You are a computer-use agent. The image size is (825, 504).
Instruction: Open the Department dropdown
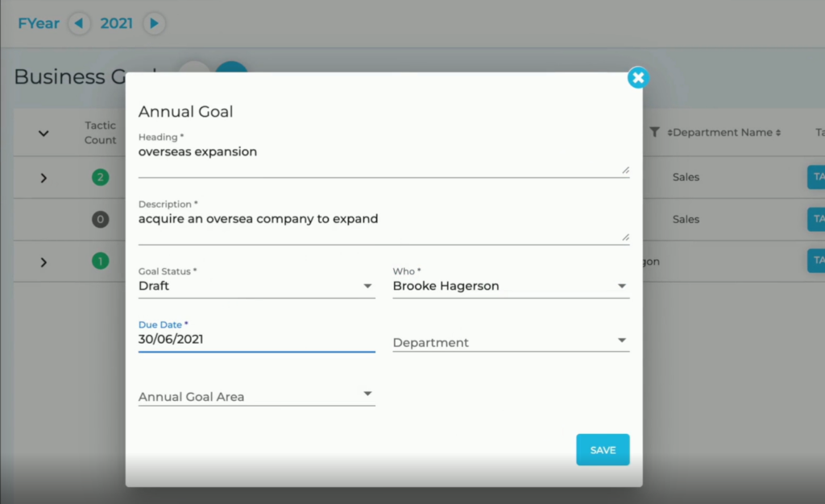click(x=511, y=342)
